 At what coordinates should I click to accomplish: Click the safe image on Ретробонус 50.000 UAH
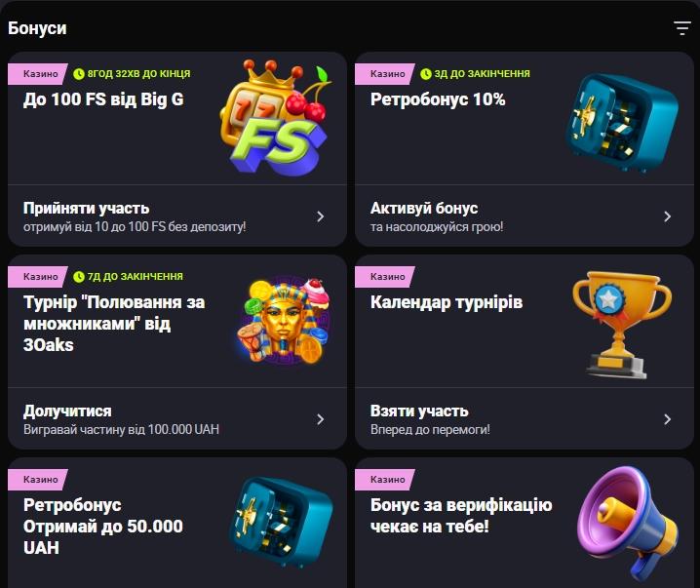281,522
